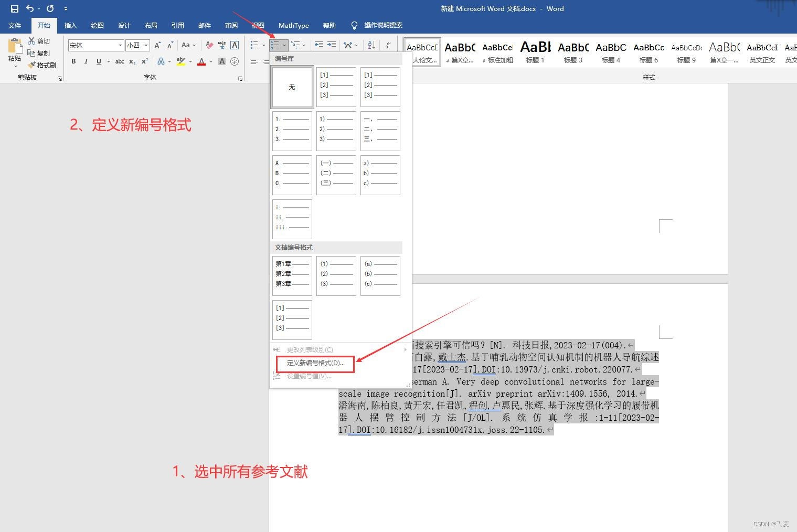Toggle italic formatting
The height and width of the screenshot is (532, 797).
(87, 61)
